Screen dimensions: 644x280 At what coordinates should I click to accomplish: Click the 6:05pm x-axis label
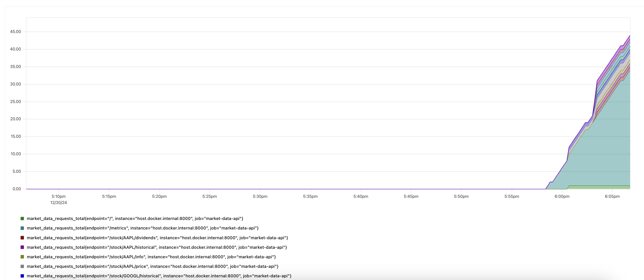click(612, 196)
